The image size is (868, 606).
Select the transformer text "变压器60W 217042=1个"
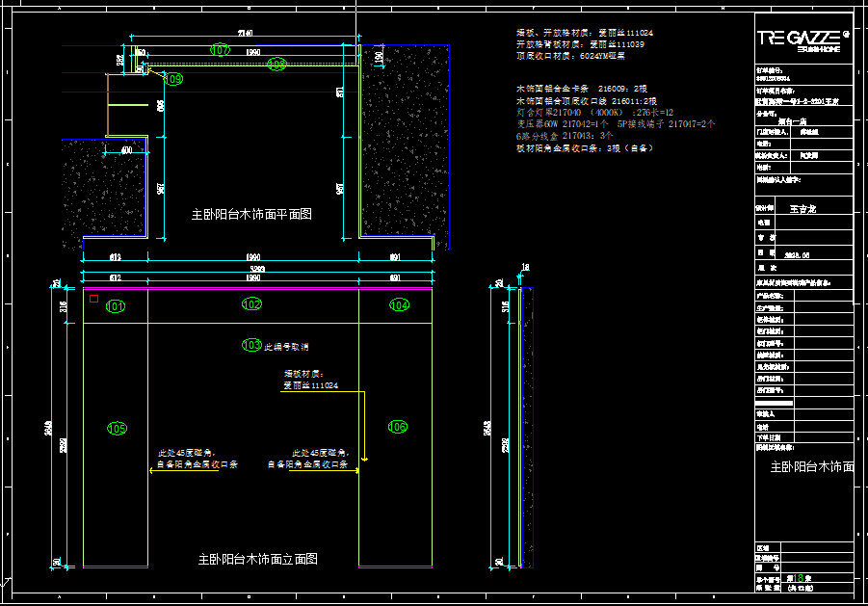[x=562, y=124]
